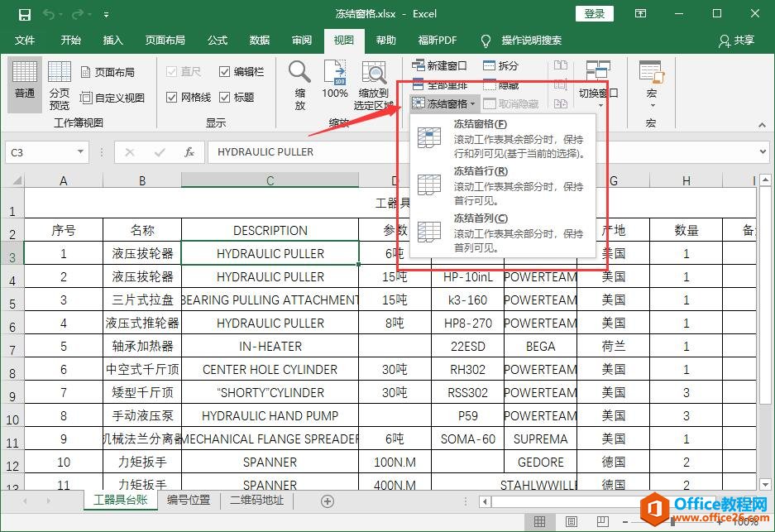Select all cells with corner triangle
This screenshot has height=532, width=775.
[x=17, y=180]
